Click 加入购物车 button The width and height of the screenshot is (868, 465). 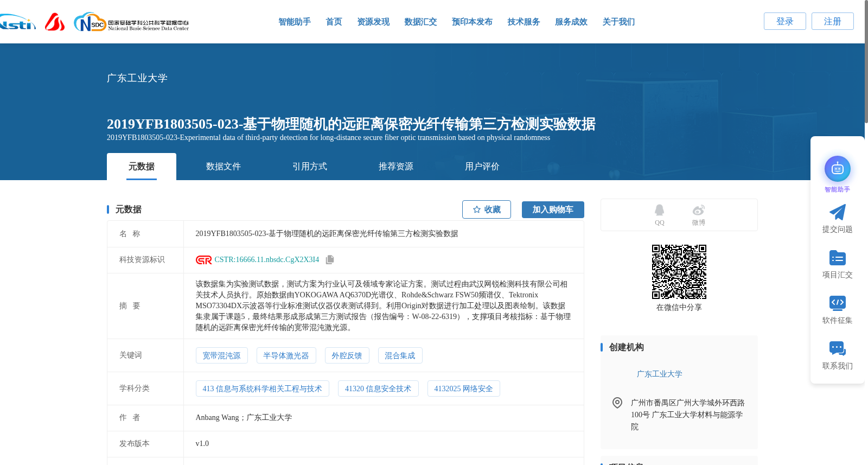click(x=553, y=209)
